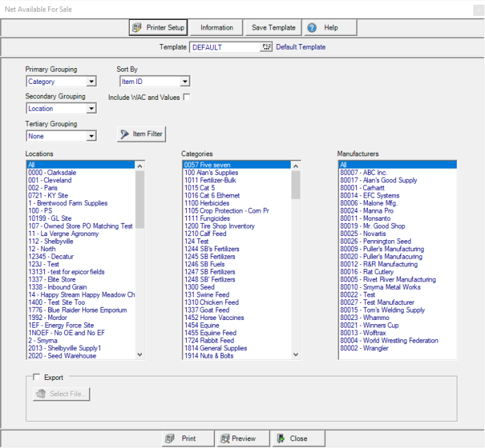Screen dimensions: 485x448
Task: Click the Item Filter funnel icon
Action: [x=124, y=134]
